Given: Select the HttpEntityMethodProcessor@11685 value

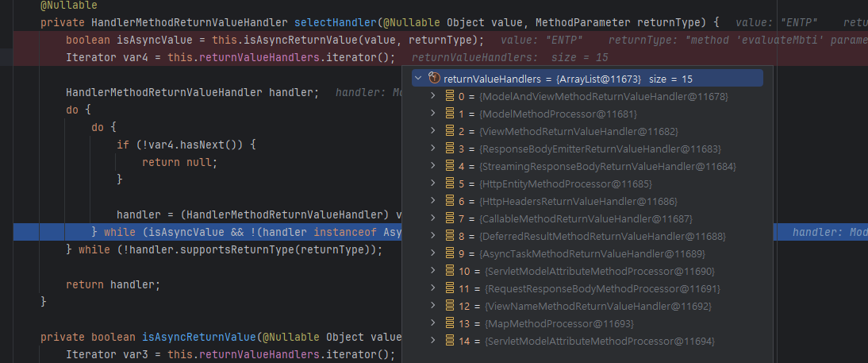Looking at the screenshot, I should pyautogui.click(x=565, y=183).
